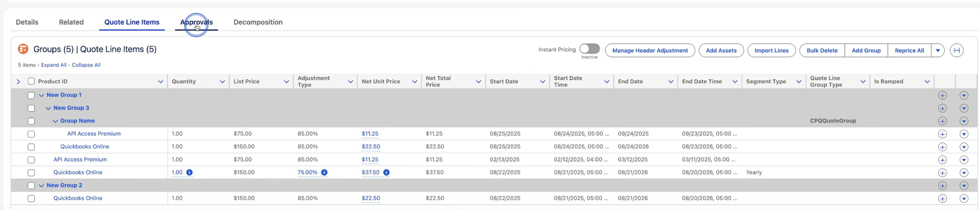
Task: Switch to the Details tab
Action: [27, 22]
